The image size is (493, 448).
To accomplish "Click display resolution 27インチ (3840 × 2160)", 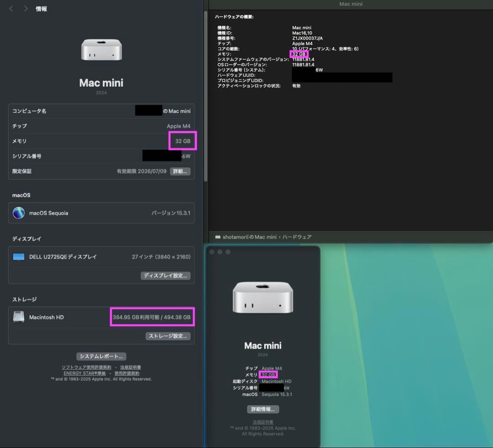I will [x=161, y=257].
